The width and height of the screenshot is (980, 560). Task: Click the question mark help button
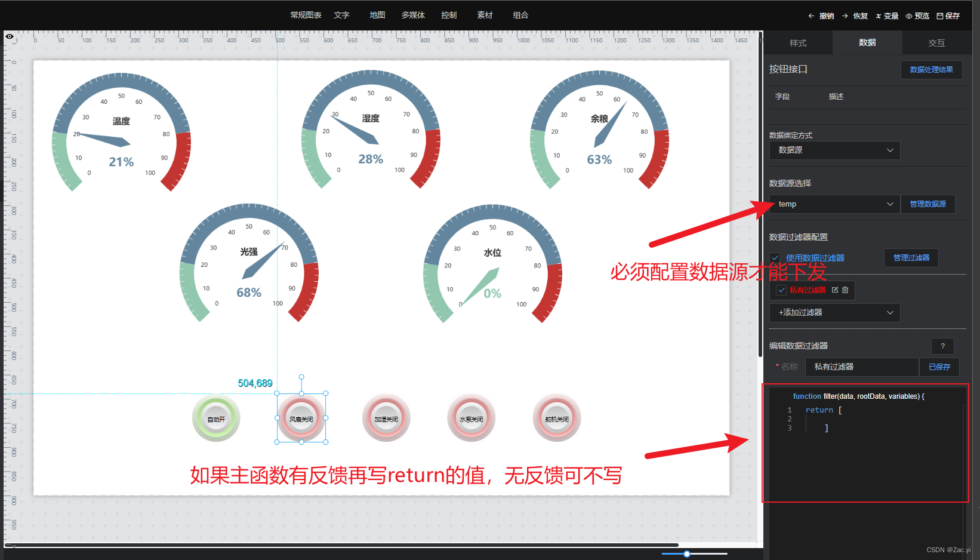click(x=942, y=346)
